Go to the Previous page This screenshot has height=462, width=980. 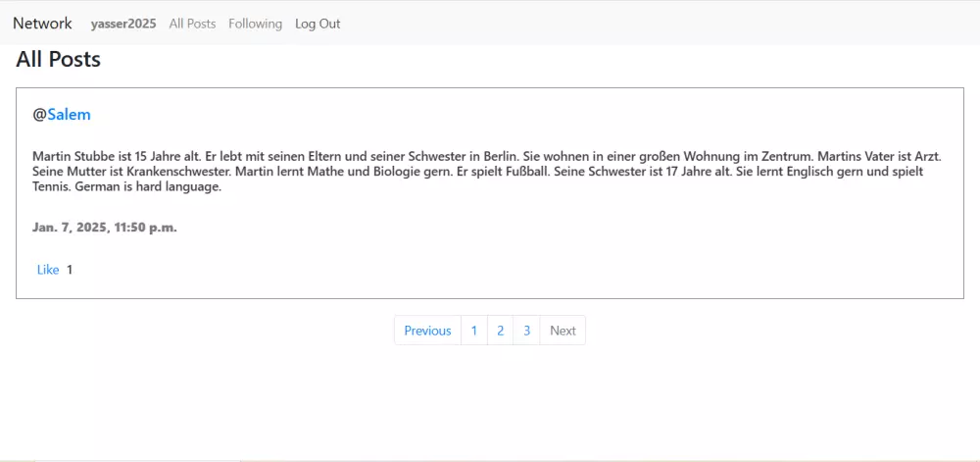point(427,331)
